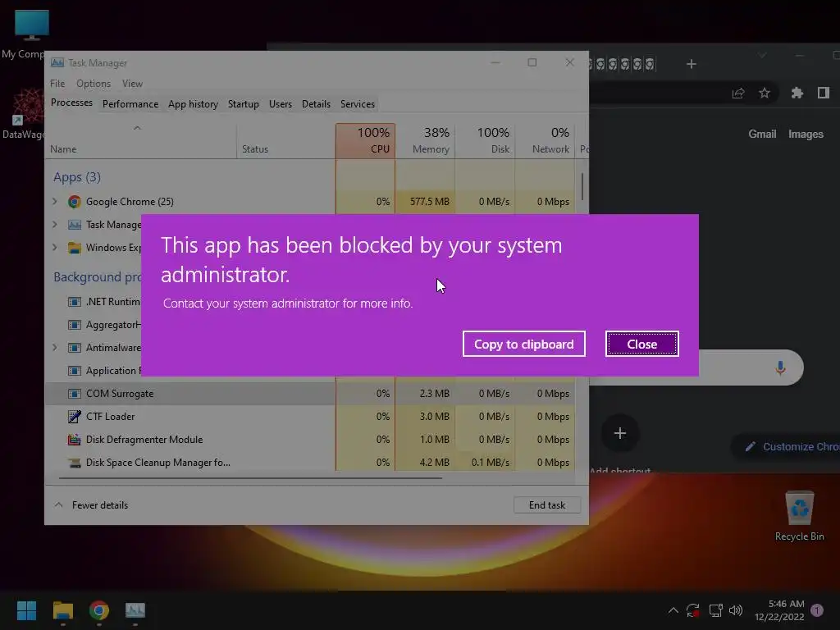
Task: Click the volume speaker tray icon
Action: (736, 610)
